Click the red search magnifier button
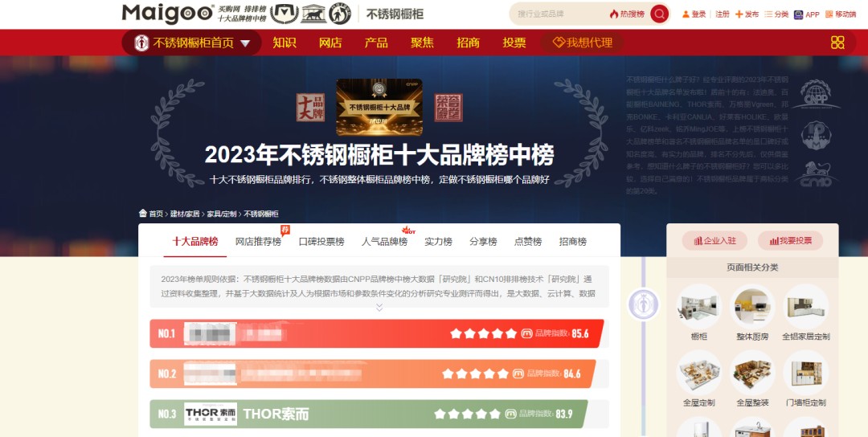 (659, 14)
